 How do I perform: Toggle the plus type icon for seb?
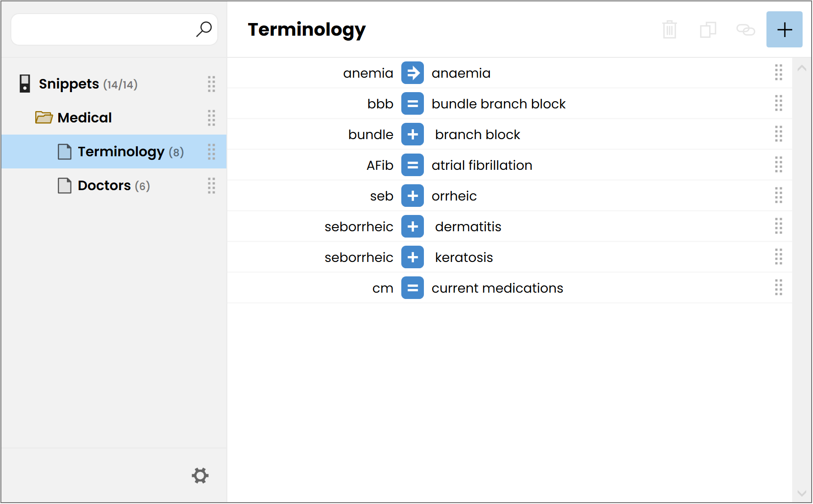[x=413, y=196]
